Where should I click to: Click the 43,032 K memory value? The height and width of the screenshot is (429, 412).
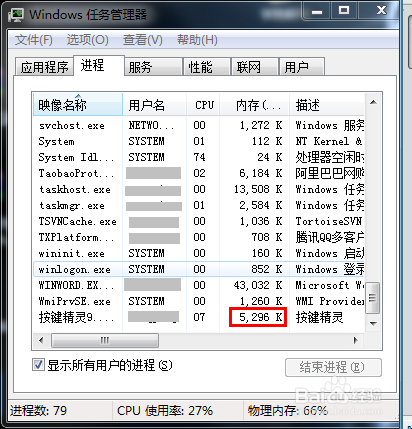tap(258, 285)
